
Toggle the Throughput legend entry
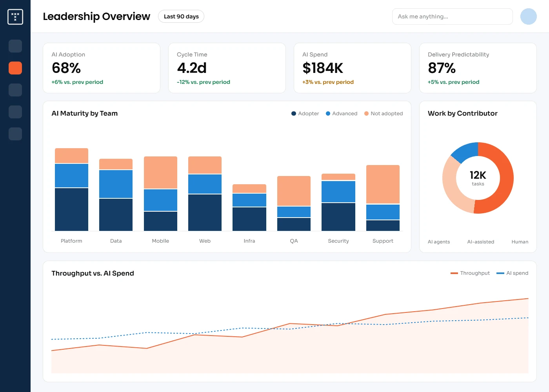pos(470,273)
